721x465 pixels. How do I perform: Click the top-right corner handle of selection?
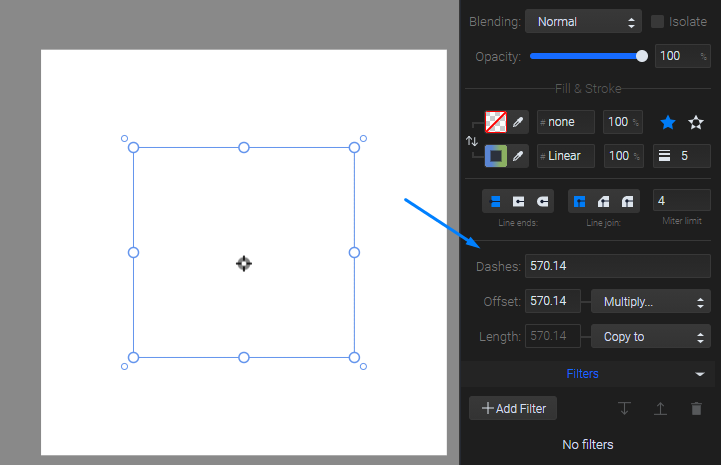354,148
